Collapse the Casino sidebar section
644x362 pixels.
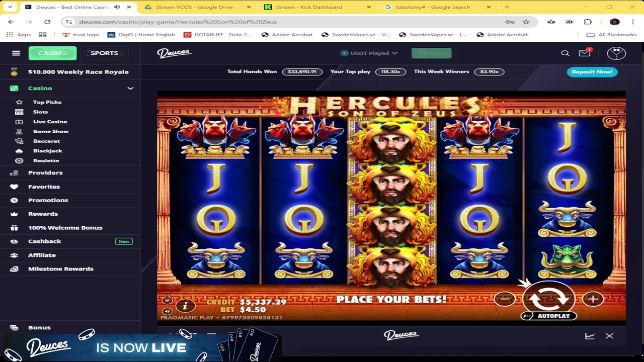click(130, 88)
